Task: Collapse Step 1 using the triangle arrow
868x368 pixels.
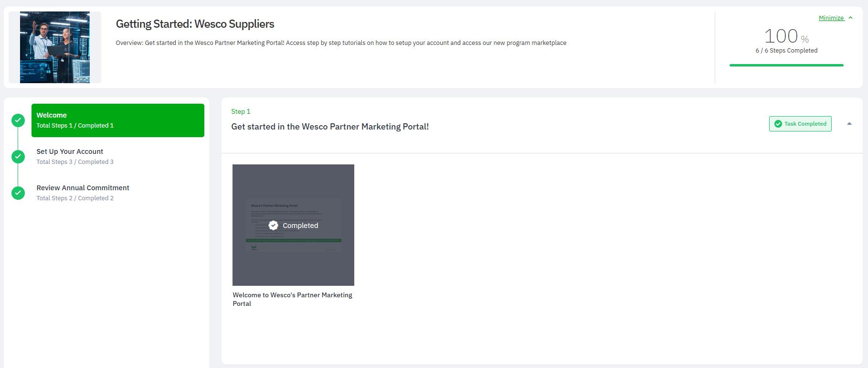Action: [x=849, y=124]
